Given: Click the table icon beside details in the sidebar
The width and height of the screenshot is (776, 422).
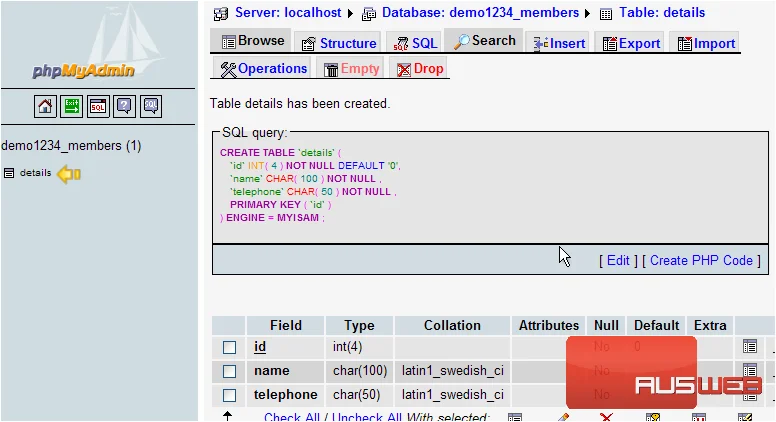Looking at the screenshot, I should [9, 173].
